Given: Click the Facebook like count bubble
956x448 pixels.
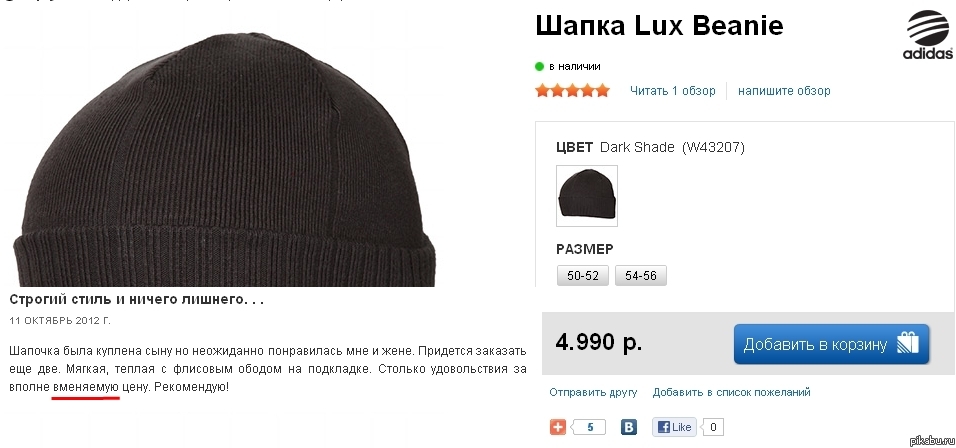Looking at the screenshot, I should pyautogui.click(x=713, y=427).
